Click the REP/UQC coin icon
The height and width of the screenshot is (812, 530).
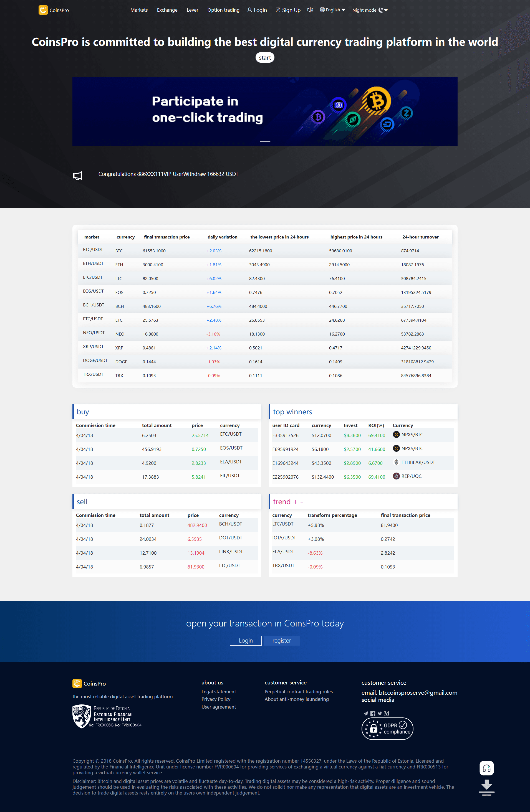point(396,476)
